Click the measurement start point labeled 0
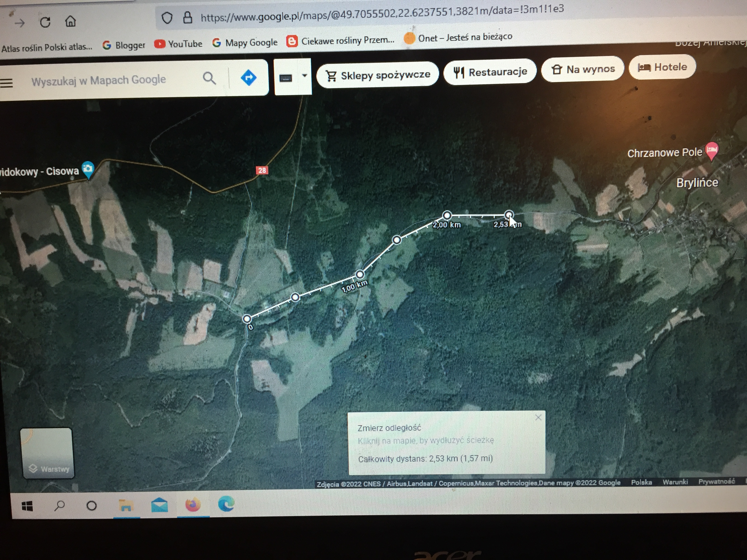747x560 pixels. click(x=247, y=319)
